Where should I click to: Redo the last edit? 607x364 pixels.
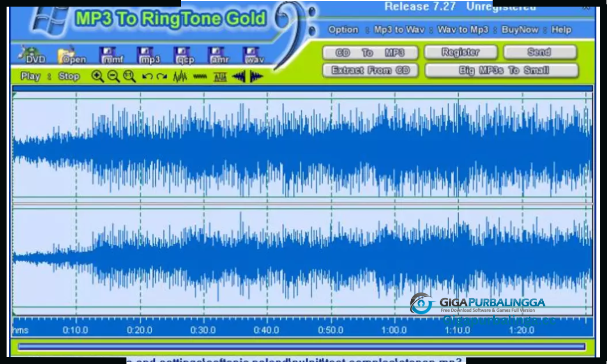click(x=161, y=77)
